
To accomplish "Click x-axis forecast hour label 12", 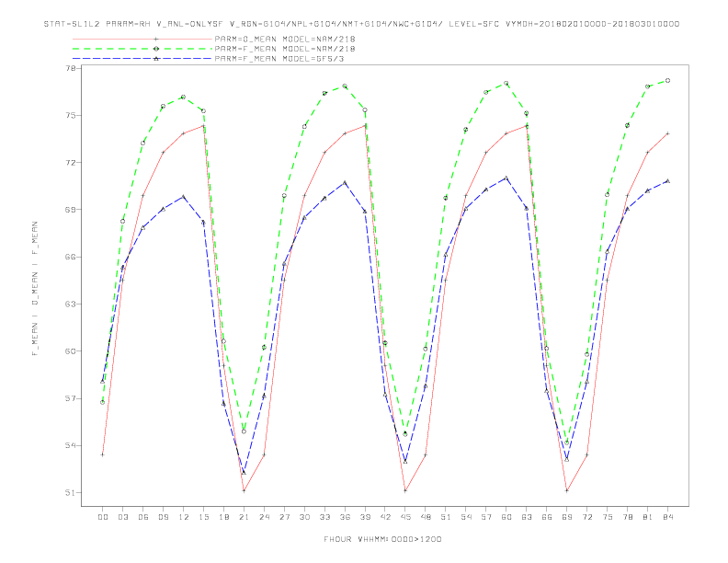I will pyautogui.click(x=184, y=517).
